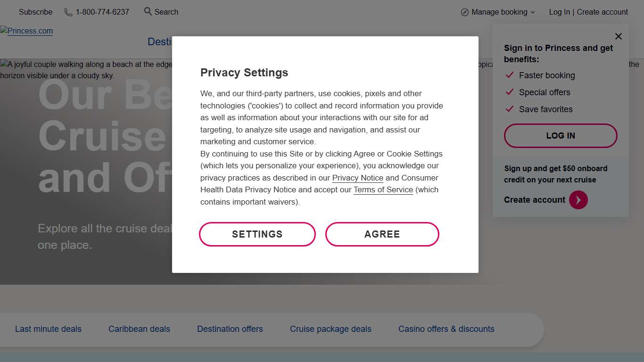Click the Search magnifier icon
The image size is (644, 362).
coord(148,11)
